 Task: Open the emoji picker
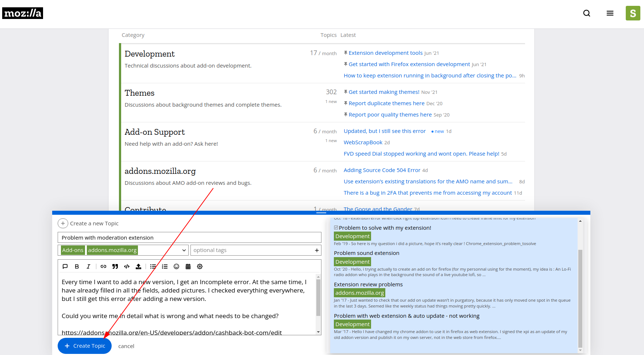tap(177, 267)
